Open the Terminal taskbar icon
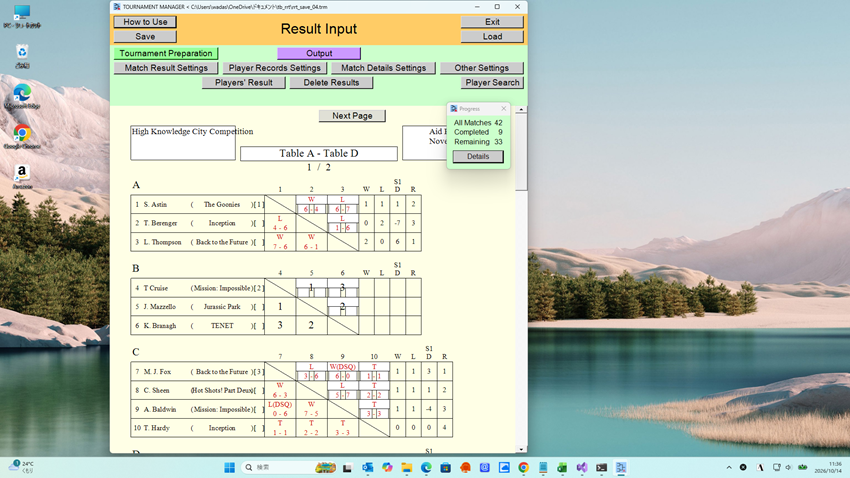 click(601, 467)
